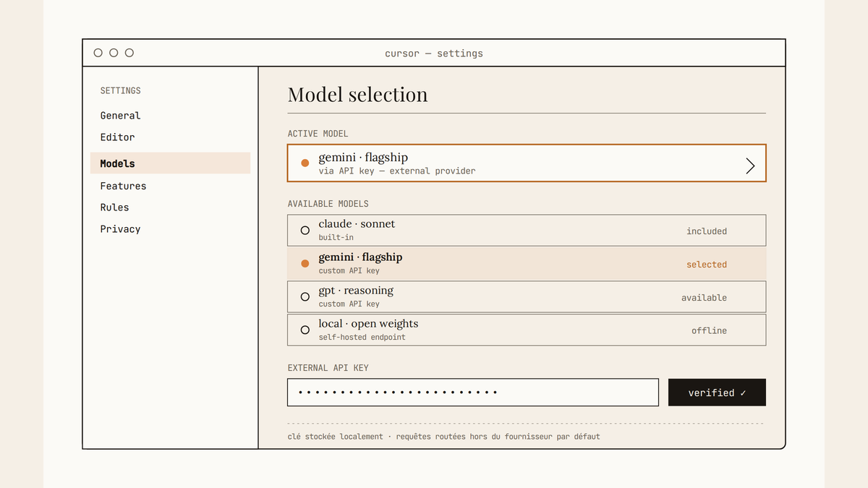Click the 'built-in' subtitle
Viewport: 868px width, 488px height.
[x=336, y=237]
